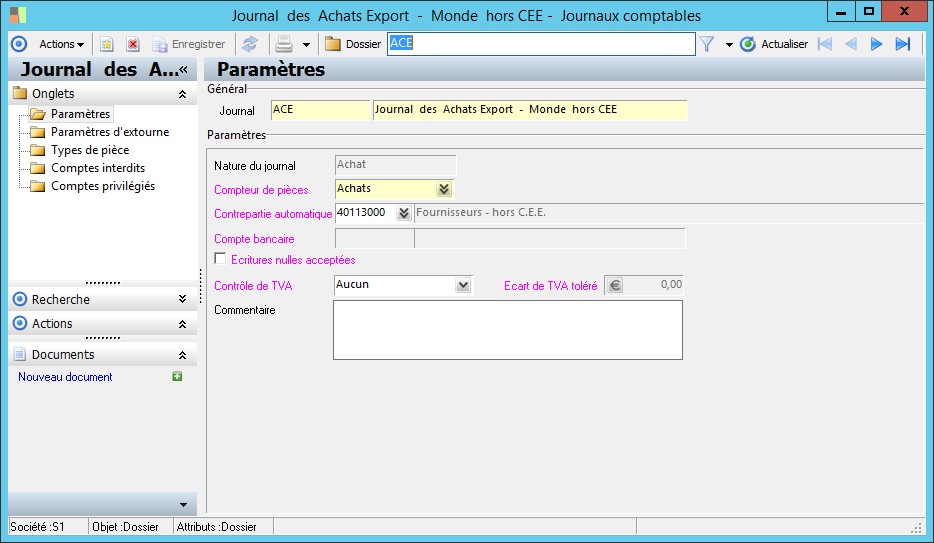Open the Contrepartie automatique account dropdown
Screen dimensions: 934x543
point(404,213)
